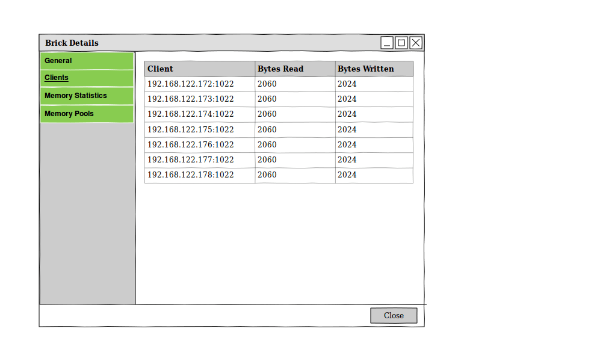This screenshot has height=364, width=600.
Task: Minimize the Brick Details window
Action: tap(387, 43)
